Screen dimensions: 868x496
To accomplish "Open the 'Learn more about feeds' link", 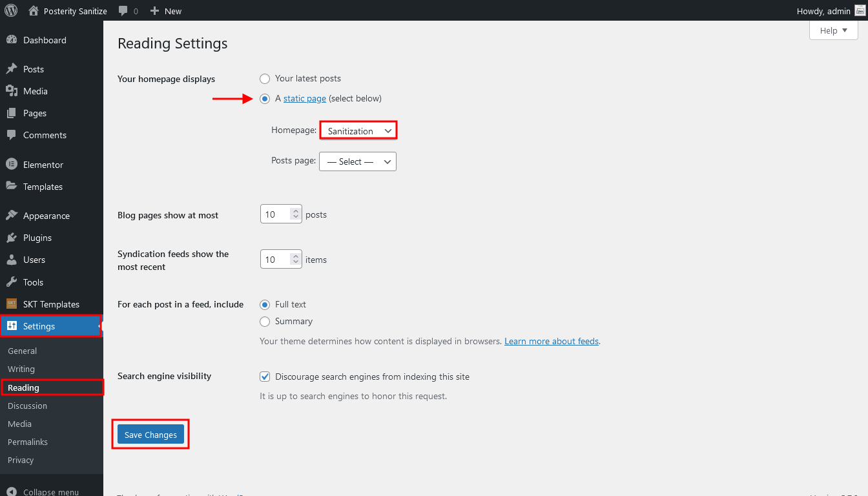I will coord(552,341).
